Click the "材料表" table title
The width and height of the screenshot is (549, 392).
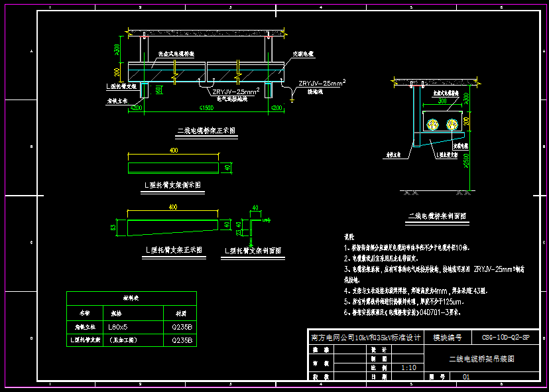point(131,298)
